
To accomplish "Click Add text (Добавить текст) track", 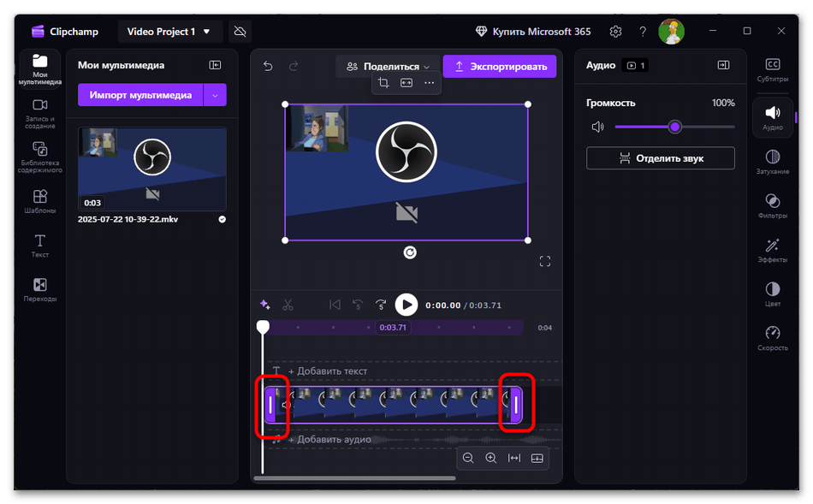I will [328, 371].
